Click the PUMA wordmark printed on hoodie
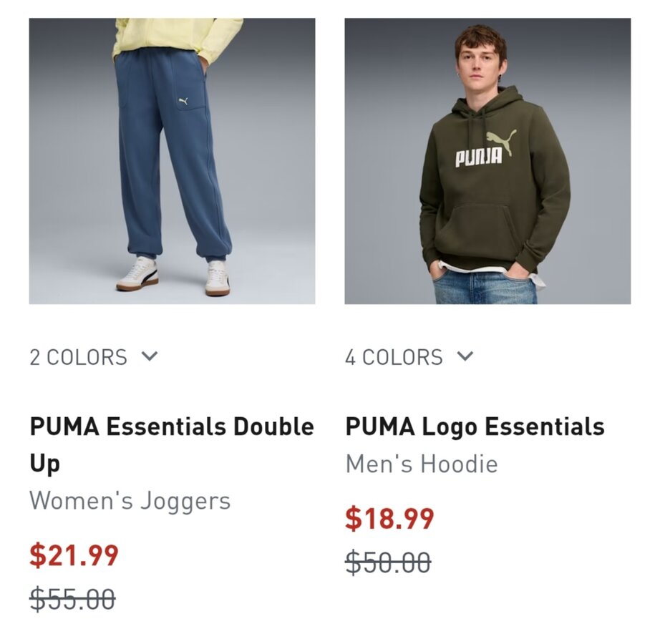The width and height of the screenshot is (660, 644). pyautogui.click(x=479, y=157)
